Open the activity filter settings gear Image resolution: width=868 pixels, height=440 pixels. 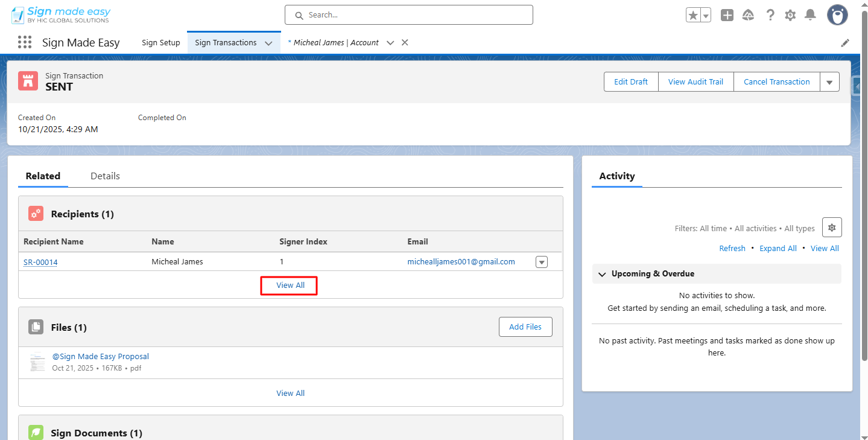(x=832, y=228)
